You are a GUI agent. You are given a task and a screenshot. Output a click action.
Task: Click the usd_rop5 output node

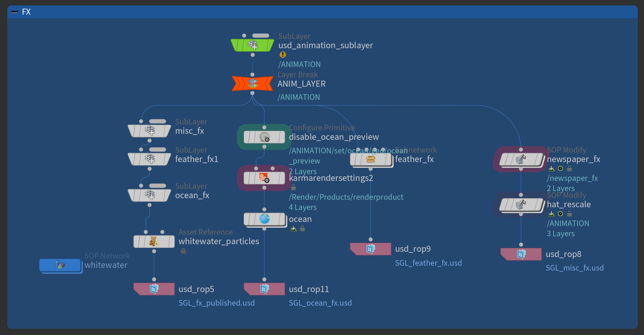click(154, 289)
